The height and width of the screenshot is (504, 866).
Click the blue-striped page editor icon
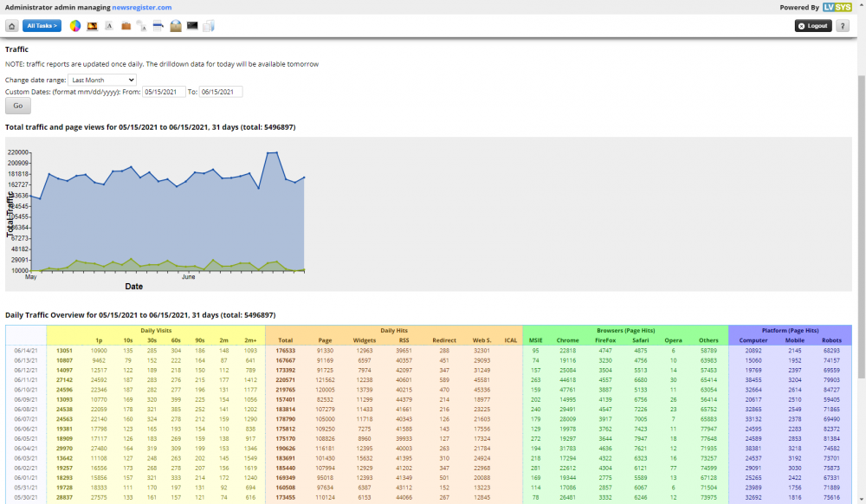tap(158, 26)
